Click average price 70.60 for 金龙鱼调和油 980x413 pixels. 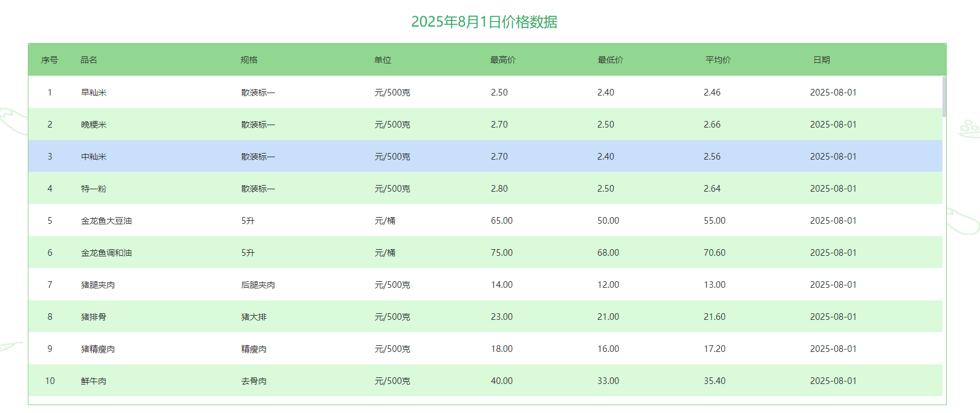715,253
